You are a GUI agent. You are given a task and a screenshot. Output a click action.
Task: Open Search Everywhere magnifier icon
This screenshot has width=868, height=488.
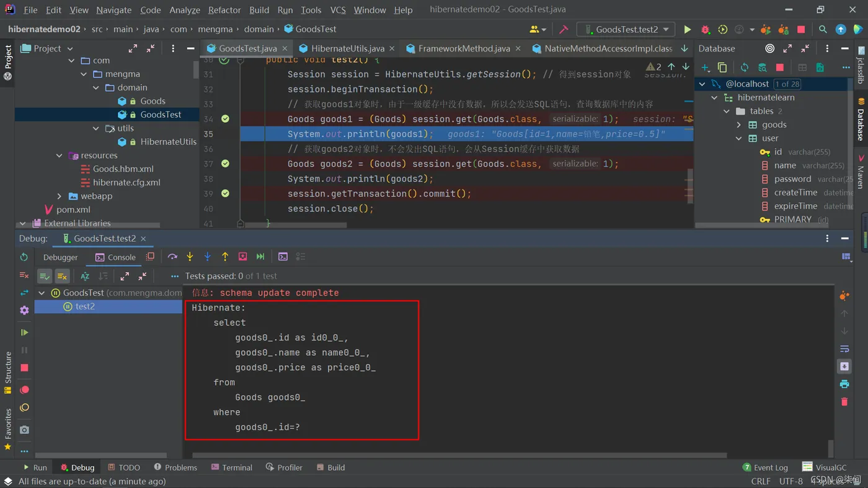click(x=823, y=29)
